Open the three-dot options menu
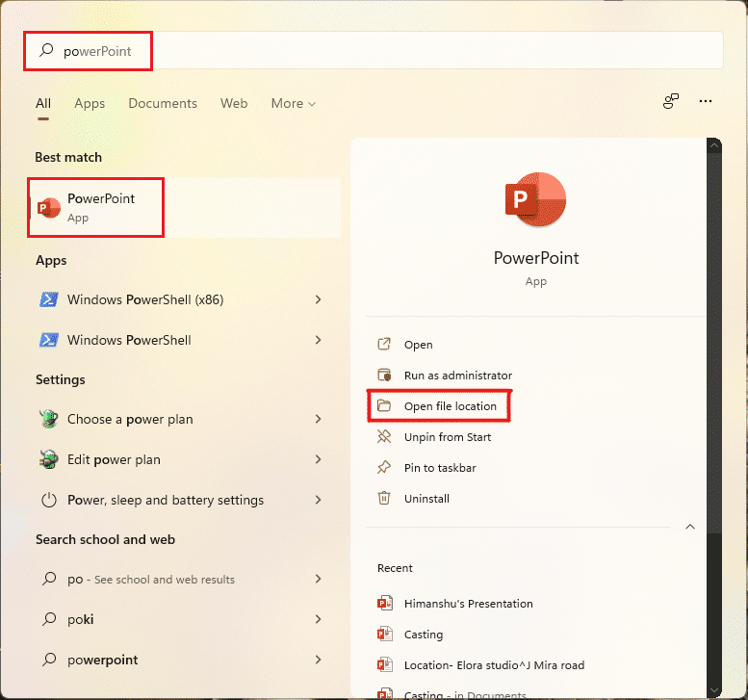This screenshot has width=748, height=700. point(706,101)
